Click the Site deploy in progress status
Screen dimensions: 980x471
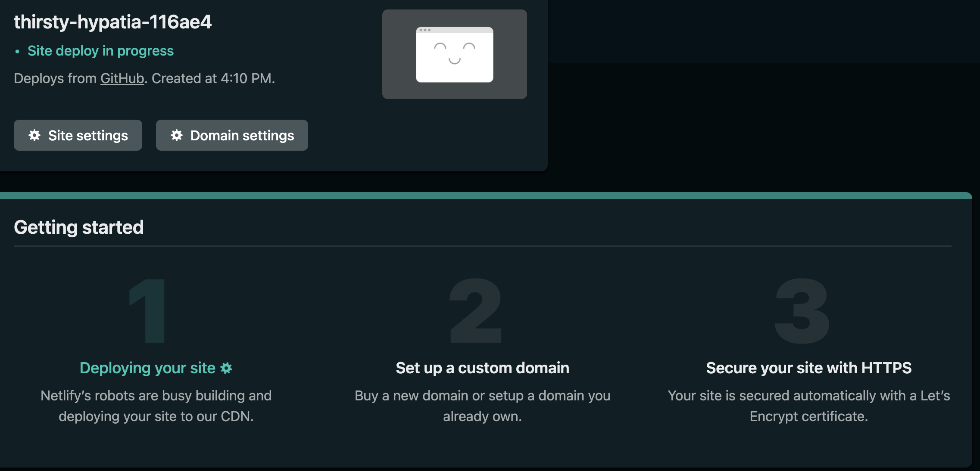pos(100,50)
